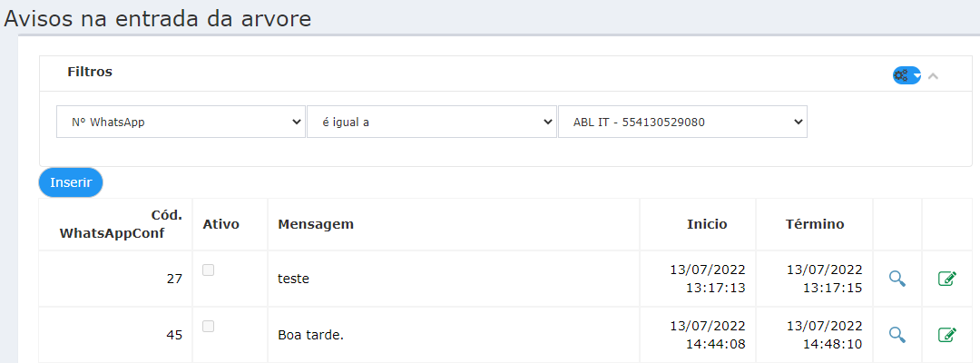Click the Inserir button

(71, 182)
